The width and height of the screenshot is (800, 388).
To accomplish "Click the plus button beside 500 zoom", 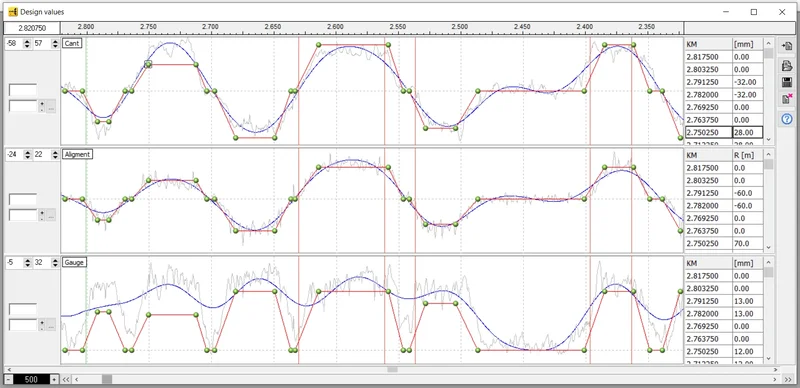I will tap(54, 379).
